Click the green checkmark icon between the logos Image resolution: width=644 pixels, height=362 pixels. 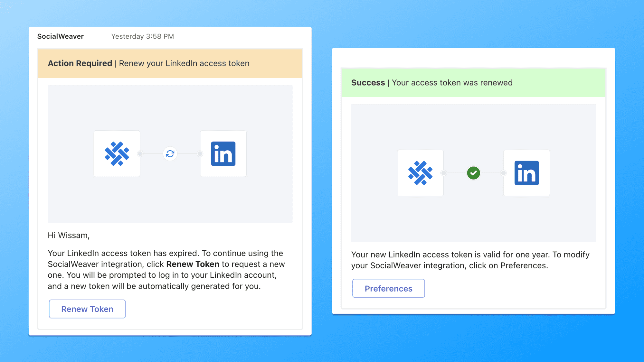click(473, 173)
